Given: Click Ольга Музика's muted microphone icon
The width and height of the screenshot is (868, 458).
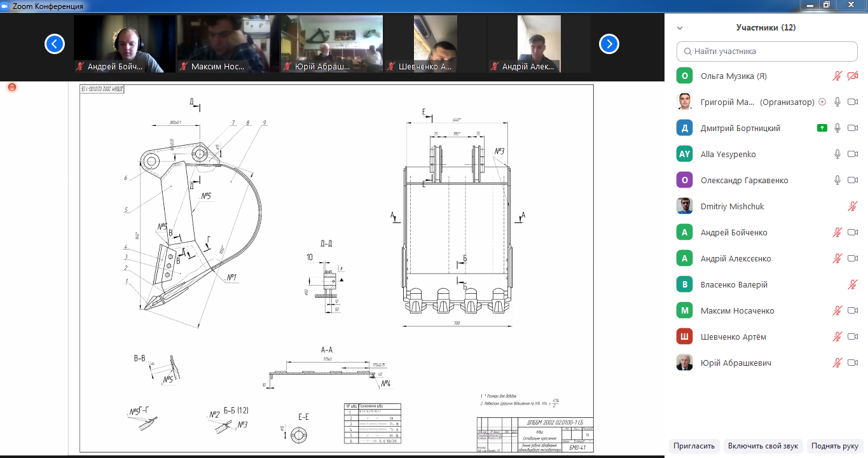Looking at the screenshot, I should pyautogui.click(x=837, y=76).
